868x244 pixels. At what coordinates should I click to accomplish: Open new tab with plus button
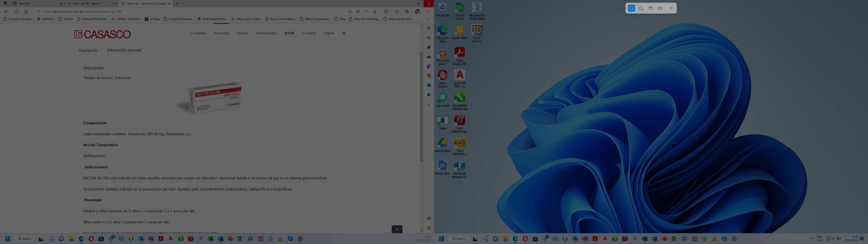point(177,4)
